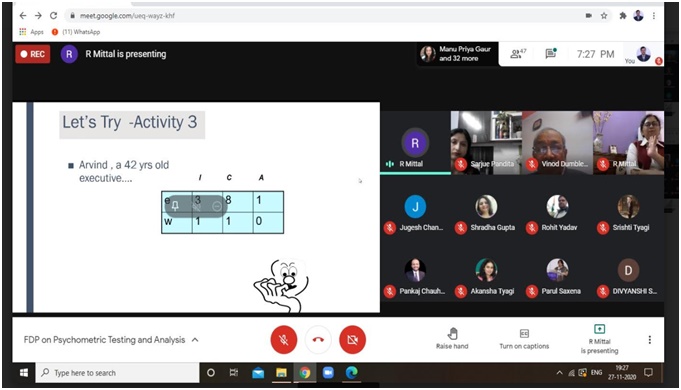681x390 pixels.
Task: Click the hang up call button
Action: pyautogui.click(x=318, y=340)
